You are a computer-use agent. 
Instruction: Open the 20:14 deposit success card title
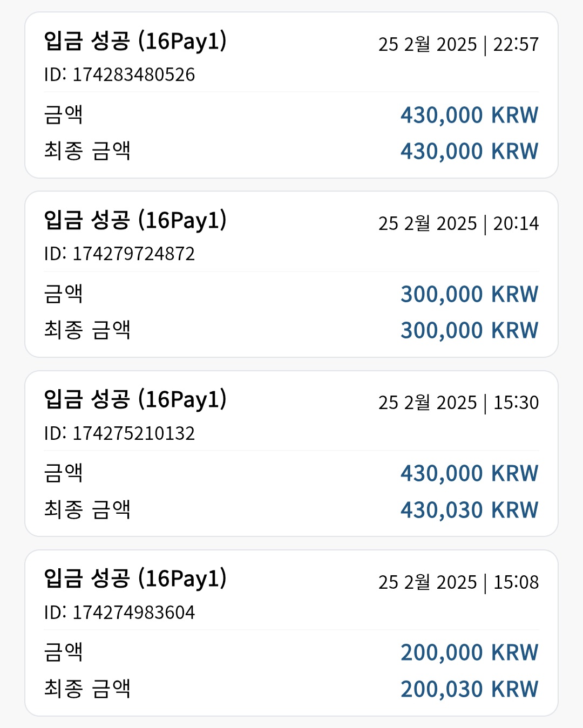[135, 220]
